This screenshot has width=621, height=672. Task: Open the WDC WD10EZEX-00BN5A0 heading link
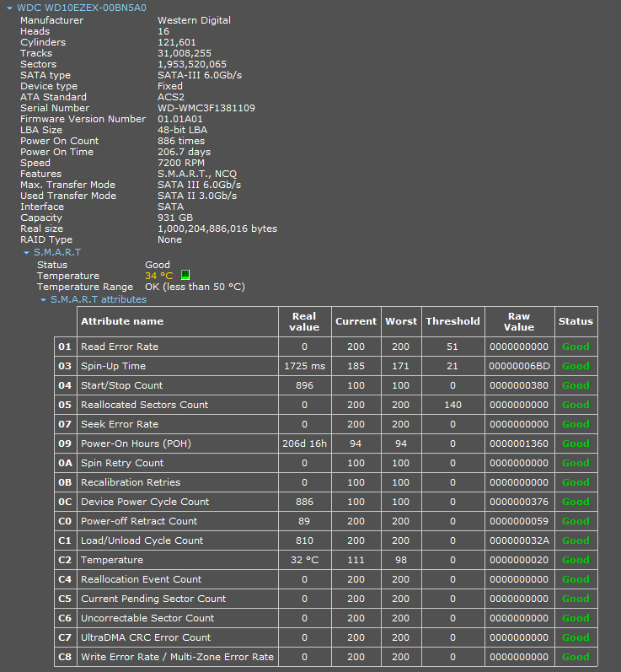pos(82,8)
